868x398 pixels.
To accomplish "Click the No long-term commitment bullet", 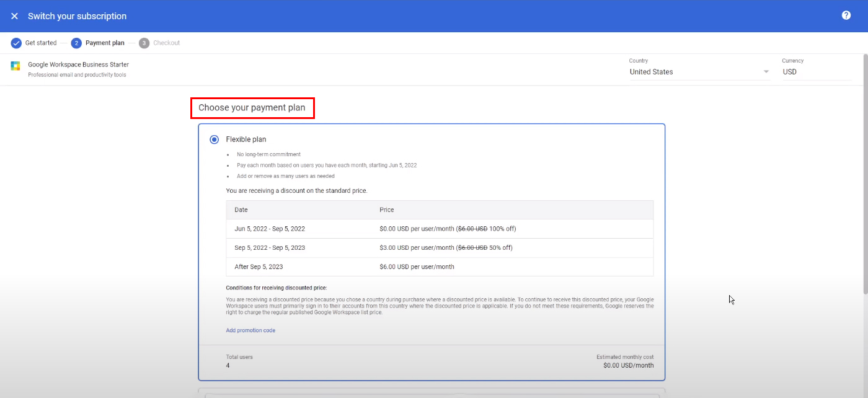I will pos(268,154).
